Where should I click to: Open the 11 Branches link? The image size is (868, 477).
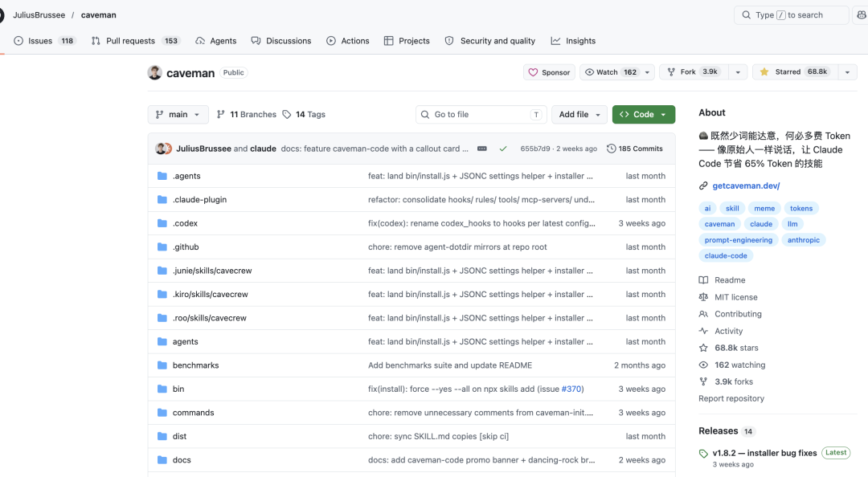click(x=247, y=115)
